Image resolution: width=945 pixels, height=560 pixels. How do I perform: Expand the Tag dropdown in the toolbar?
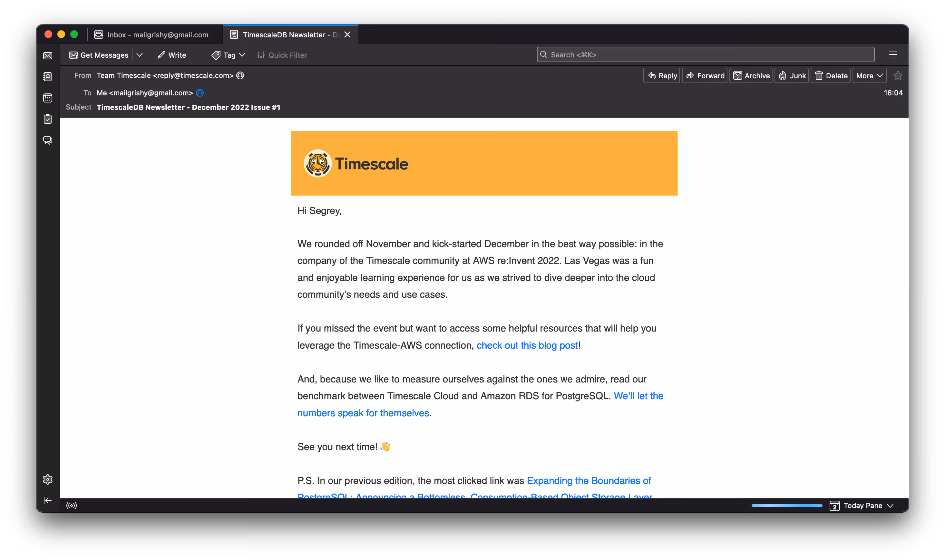pyautogui.click(x=242, y=55)
